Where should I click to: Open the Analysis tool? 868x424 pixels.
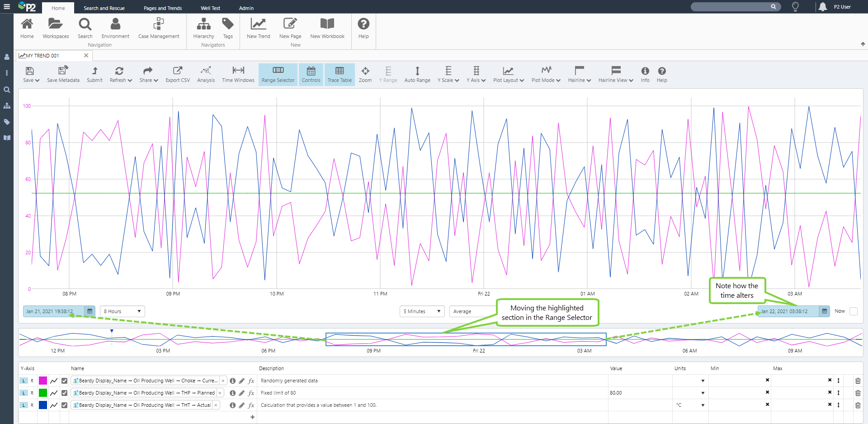pos(206,74)
